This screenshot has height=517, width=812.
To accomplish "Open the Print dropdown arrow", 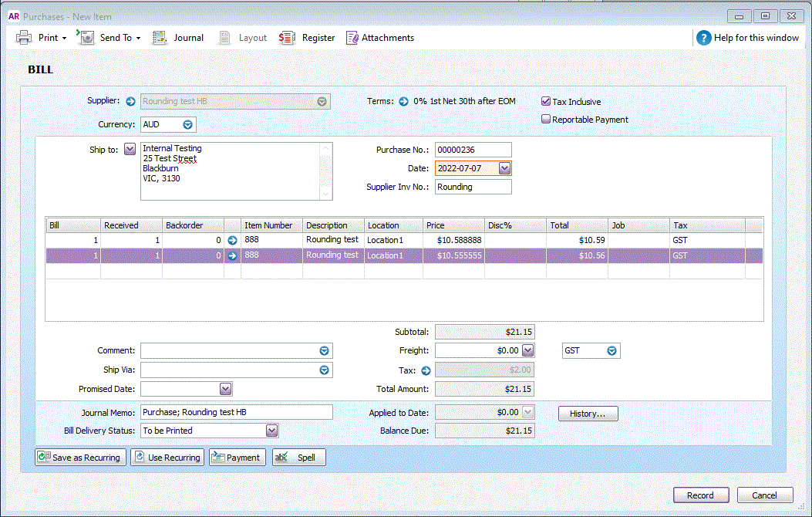I will pyautogui.click(x=64, y=39).
